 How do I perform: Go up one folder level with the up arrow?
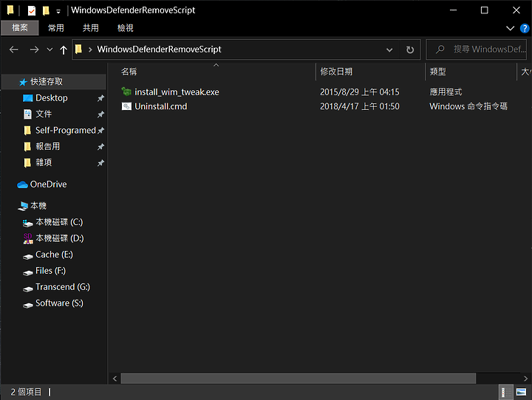point(64,50)
